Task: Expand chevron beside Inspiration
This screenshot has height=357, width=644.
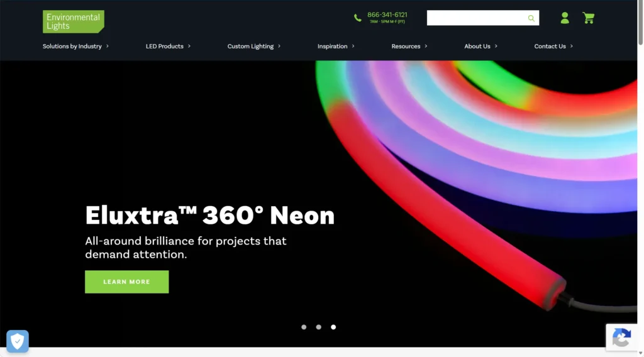Action: click(x=353, y=46)
